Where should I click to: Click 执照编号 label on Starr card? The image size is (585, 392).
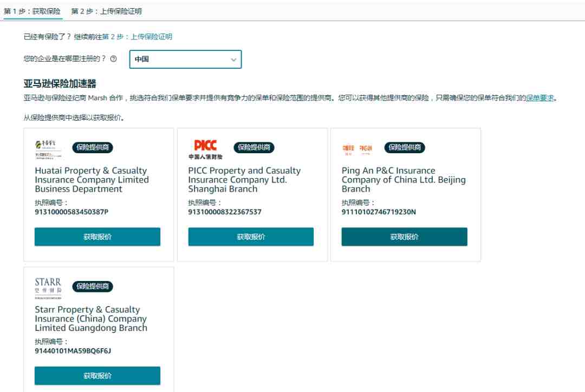[51, 342]
